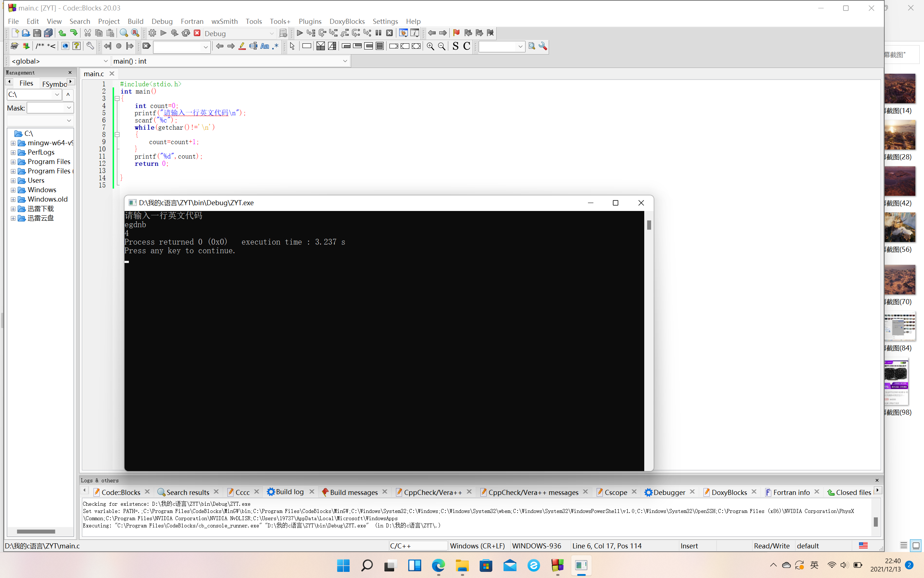Stop the debugger icon
Image resolution: width=924 pixels, height=578 pixels.
point(389,33)
